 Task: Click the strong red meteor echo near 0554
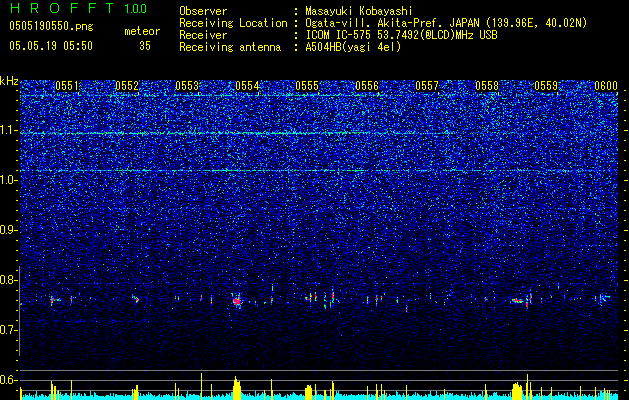point(237,301)
